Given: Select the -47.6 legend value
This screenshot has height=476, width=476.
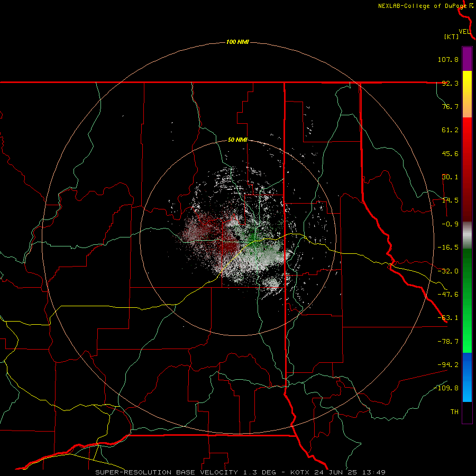Looking at the screenshot, I should (448, 295).
